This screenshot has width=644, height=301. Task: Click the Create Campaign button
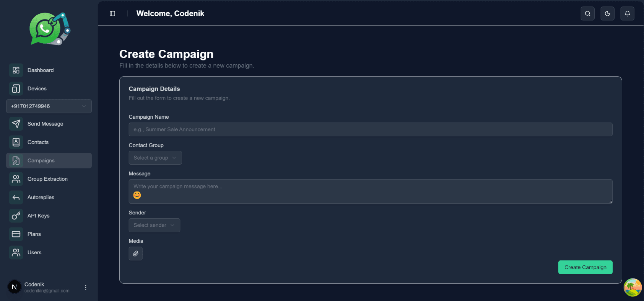click(x=585, y=267)
